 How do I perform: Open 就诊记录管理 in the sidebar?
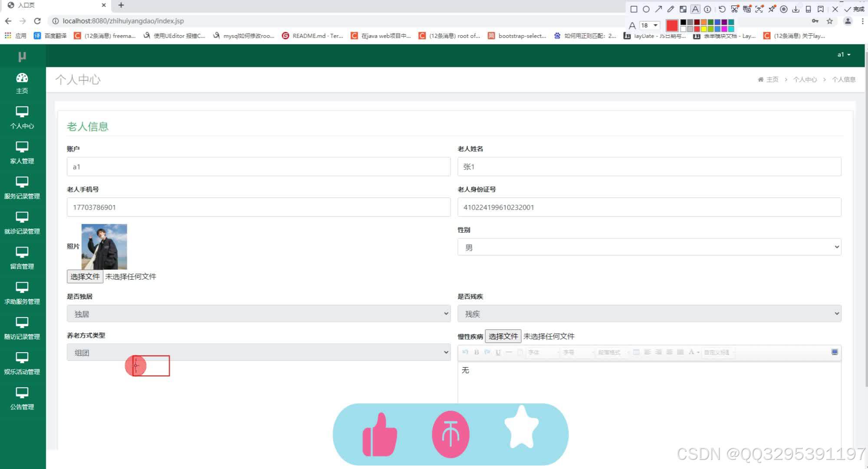coord(22,223)
